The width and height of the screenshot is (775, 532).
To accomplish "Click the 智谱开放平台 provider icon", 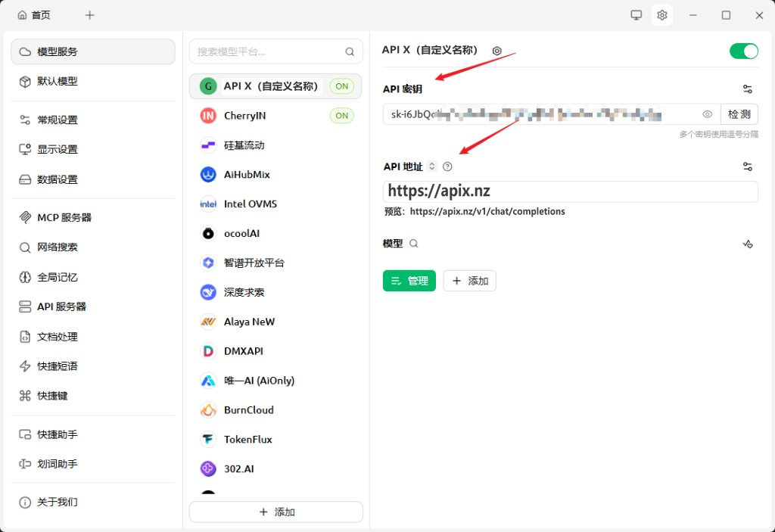I will click(x=208, y=263).
